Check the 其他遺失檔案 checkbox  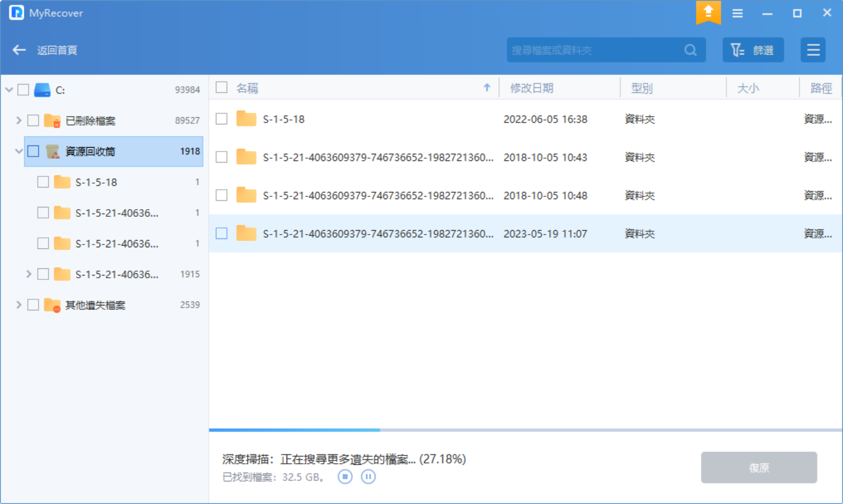pos(33,305)
